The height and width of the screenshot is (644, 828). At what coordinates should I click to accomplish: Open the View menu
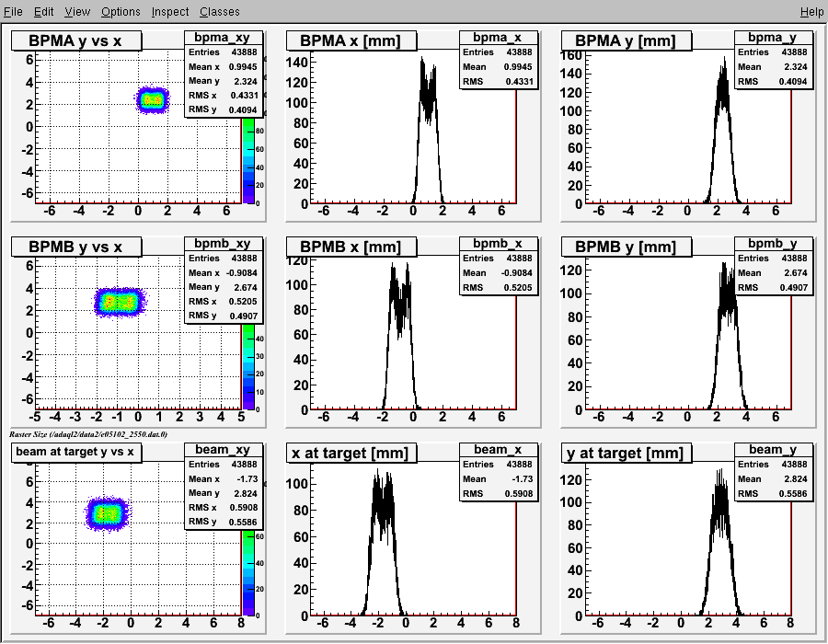(77, 12)
